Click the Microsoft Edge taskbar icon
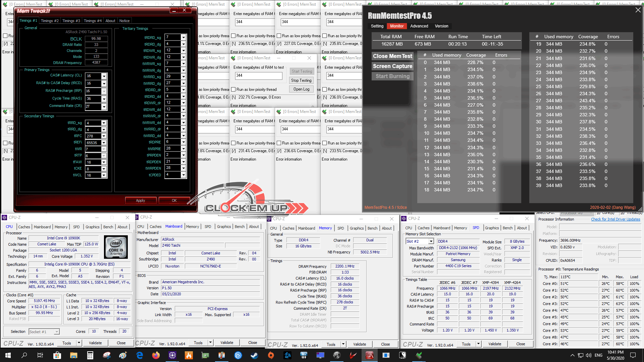 pos(140,355)
